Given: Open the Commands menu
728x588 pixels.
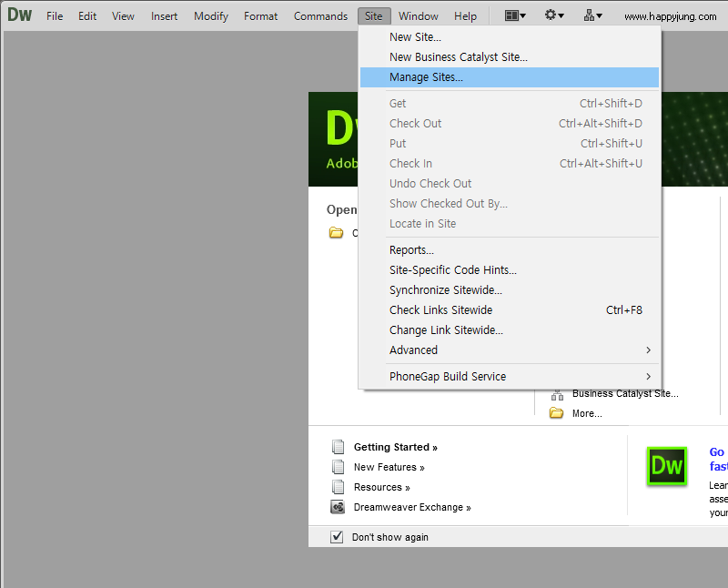Looking at the screenshot, I should [x=320, y=16].
